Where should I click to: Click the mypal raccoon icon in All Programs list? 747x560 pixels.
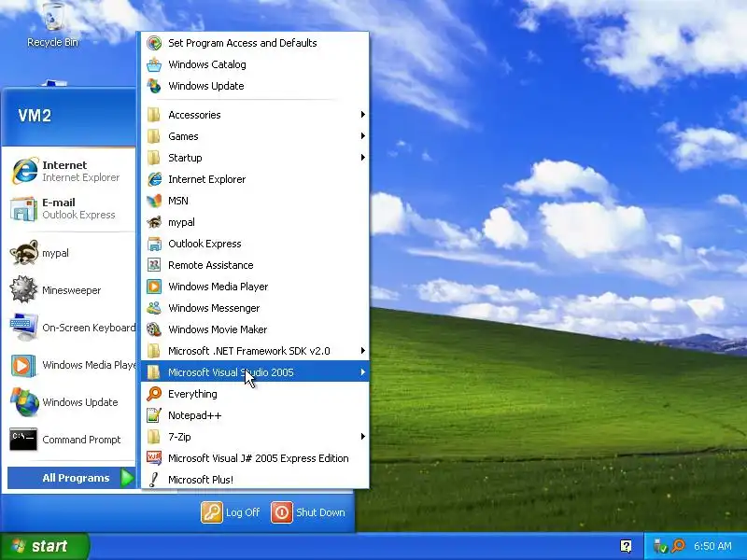154,222
